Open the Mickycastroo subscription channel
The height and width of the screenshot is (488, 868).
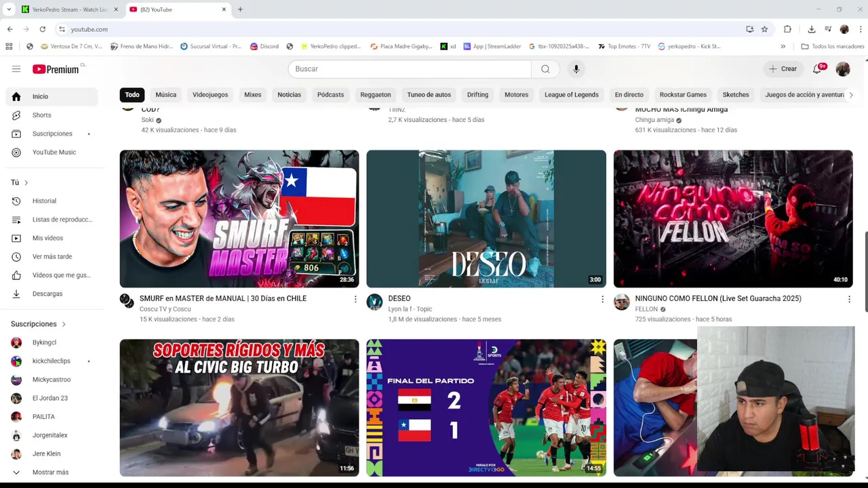52,380
